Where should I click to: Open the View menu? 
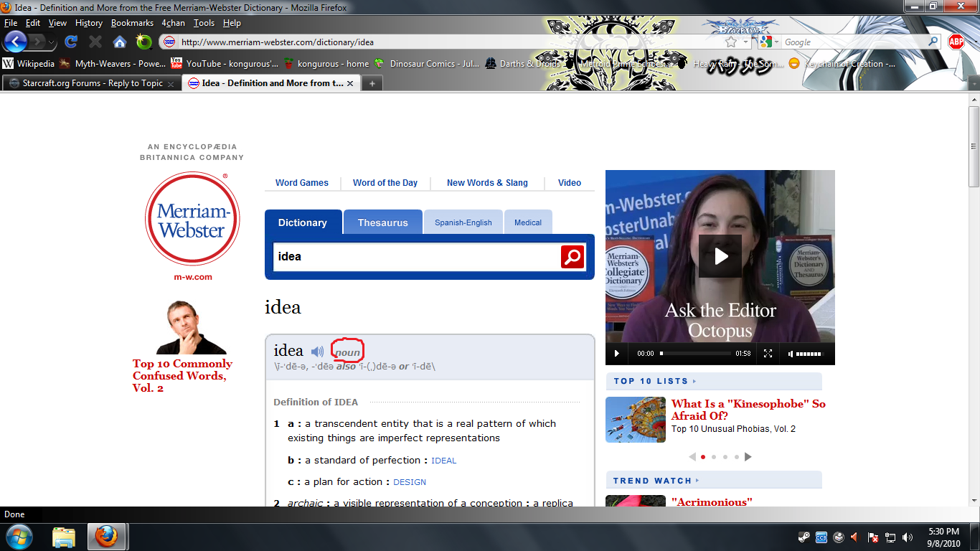[x=57, y=23]
